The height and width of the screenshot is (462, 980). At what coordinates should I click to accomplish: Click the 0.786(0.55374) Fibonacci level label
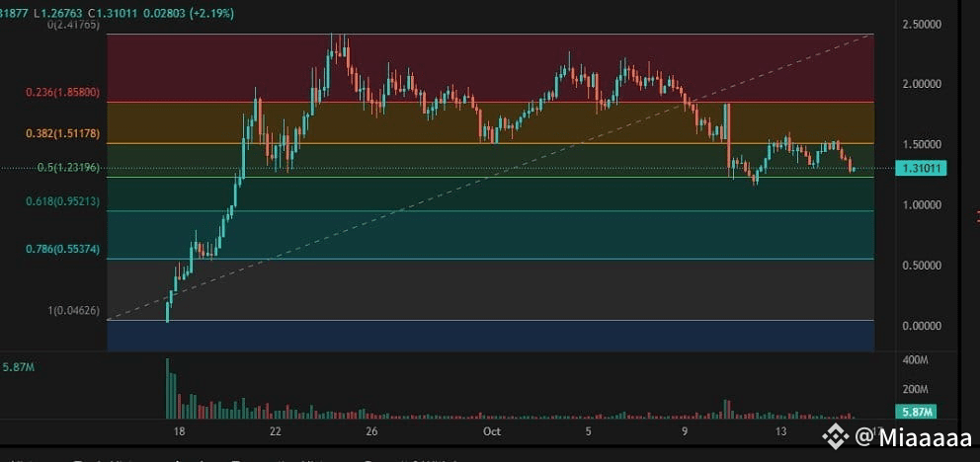[x=62, y=249]
